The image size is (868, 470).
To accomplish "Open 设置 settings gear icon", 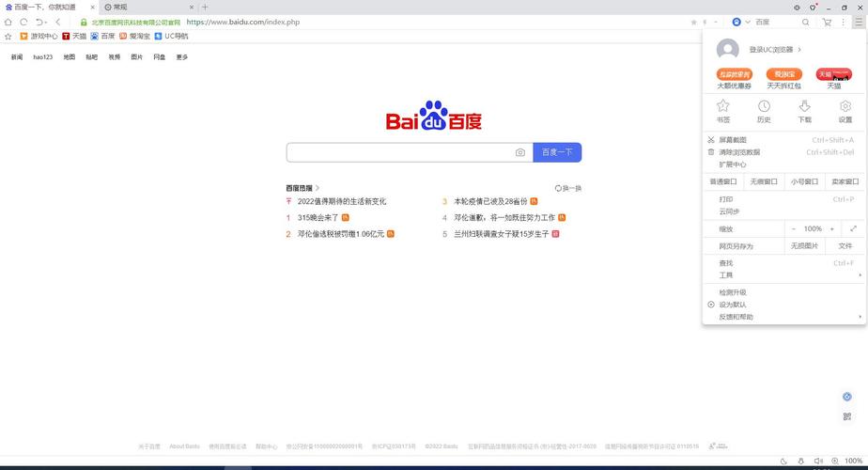I will tap(845, 111).
